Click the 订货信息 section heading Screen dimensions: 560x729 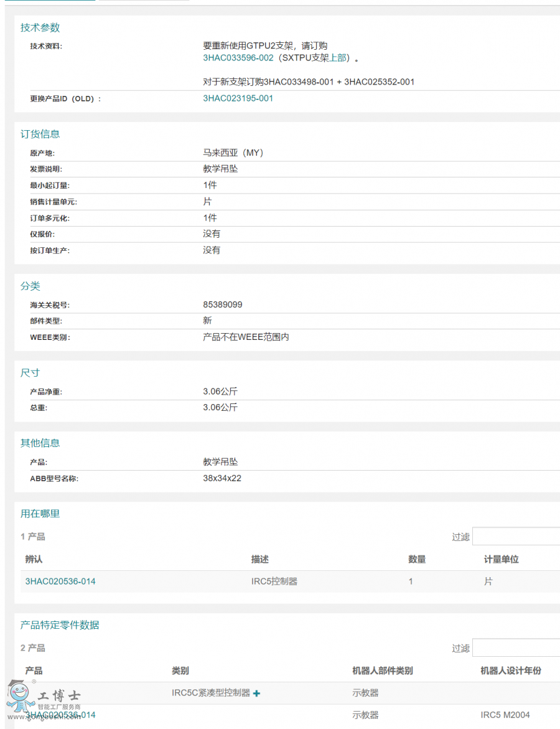40,134
